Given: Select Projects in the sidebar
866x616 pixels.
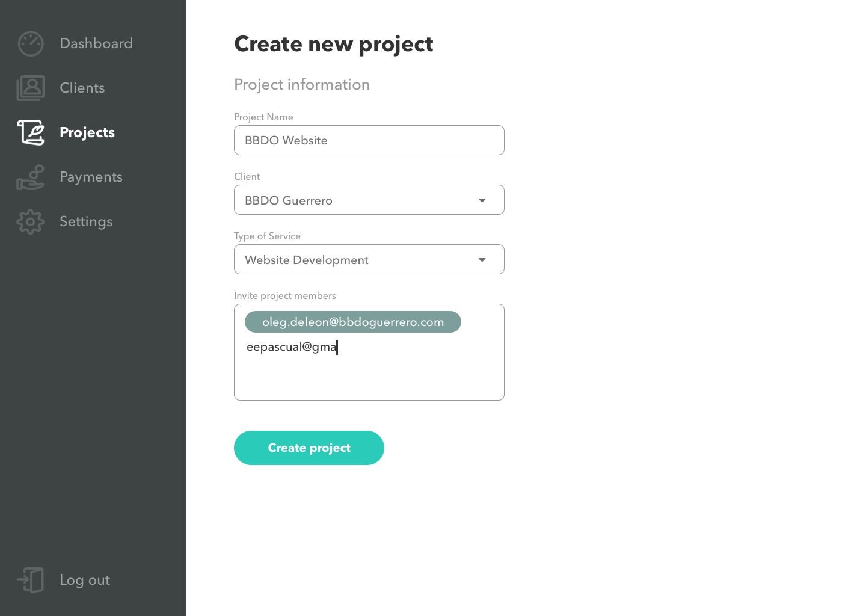Looking at the screenshot, I should click(x=87, y=132).
